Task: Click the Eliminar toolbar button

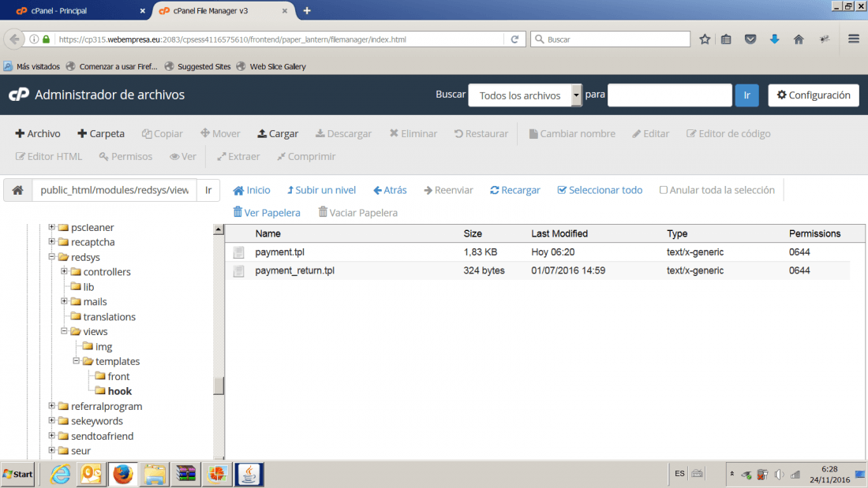Action: pos(413,133)
